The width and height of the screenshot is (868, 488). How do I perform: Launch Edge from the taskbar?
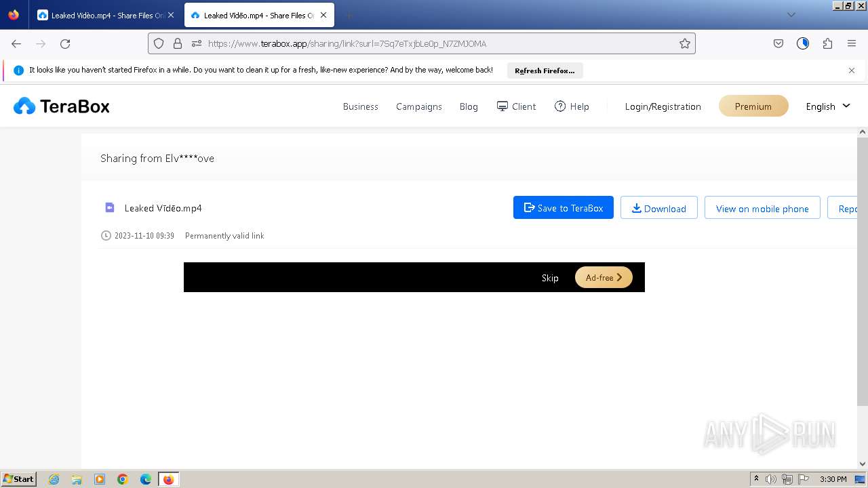click(146, 479)
